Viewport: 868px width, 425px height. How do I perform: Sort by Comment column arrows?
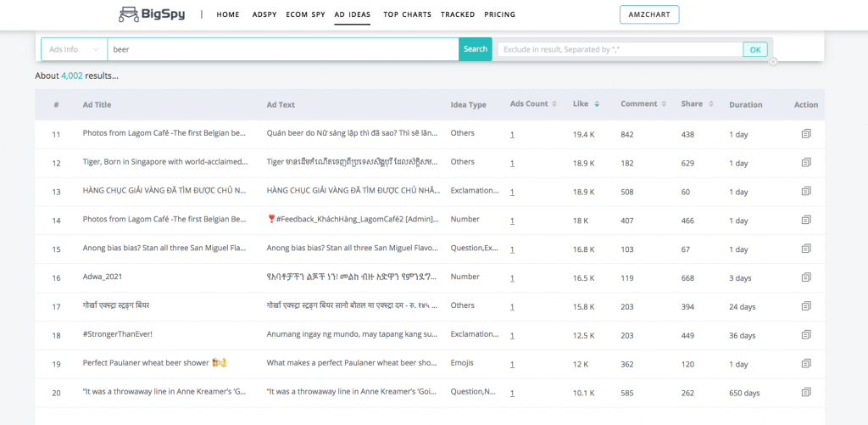pos(663,104)
